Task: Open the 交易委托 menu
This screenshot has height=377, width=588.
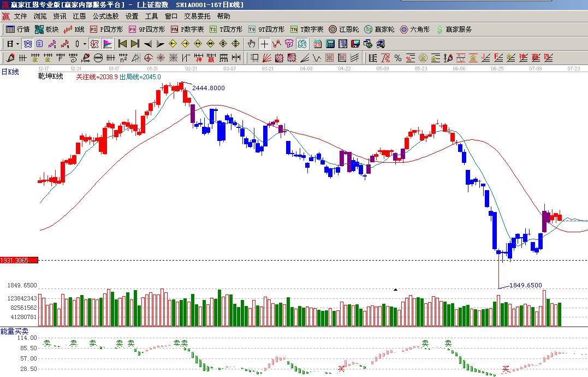Action: pos(197,16)
